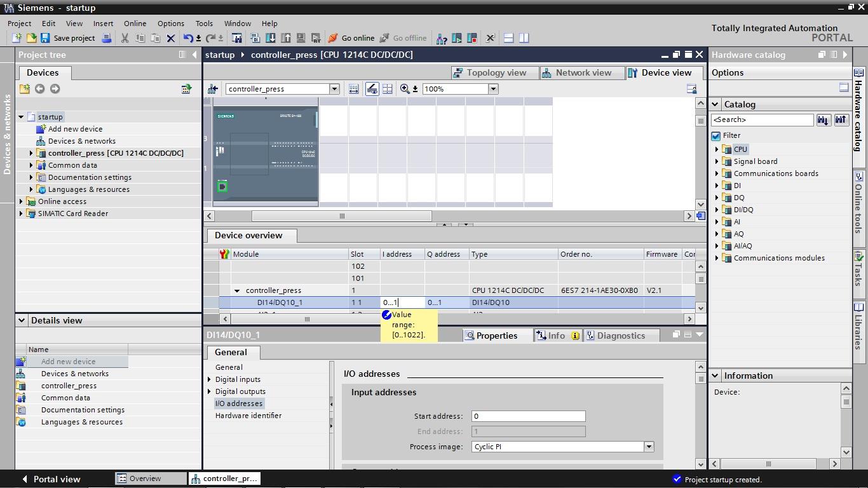
Task: Click the New project icon in toolbar
Action: 17,38
